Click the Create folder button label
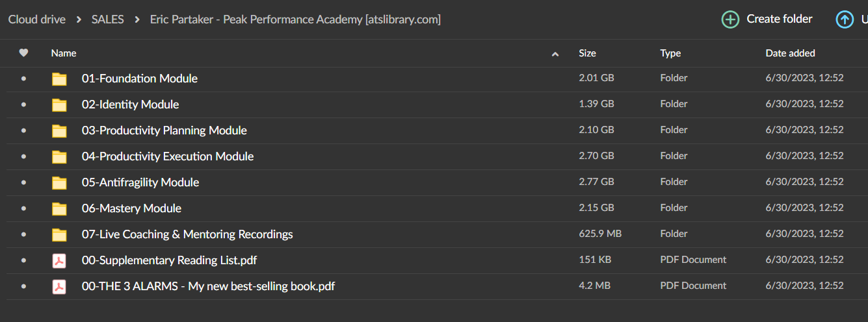The height and width of the screenshot is (322, 868). point(780,19)
